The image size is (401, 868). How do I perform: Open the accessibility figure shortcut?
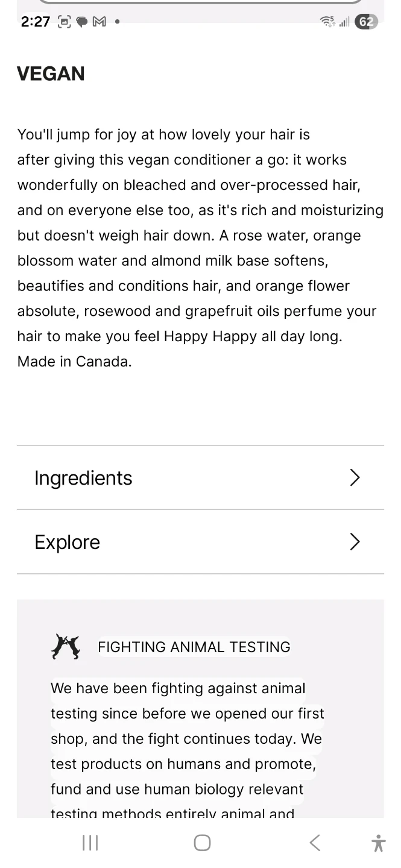(379, 843)
